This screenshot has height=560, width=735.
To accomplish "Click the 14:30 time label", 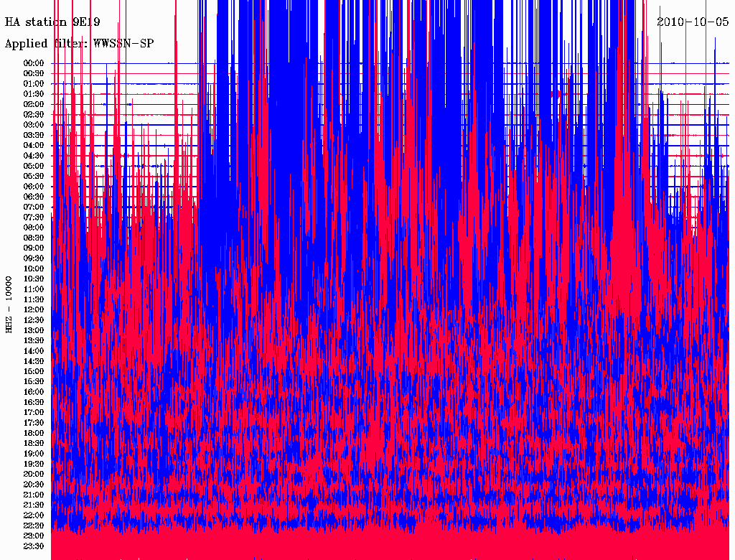I will click(34, 362).
